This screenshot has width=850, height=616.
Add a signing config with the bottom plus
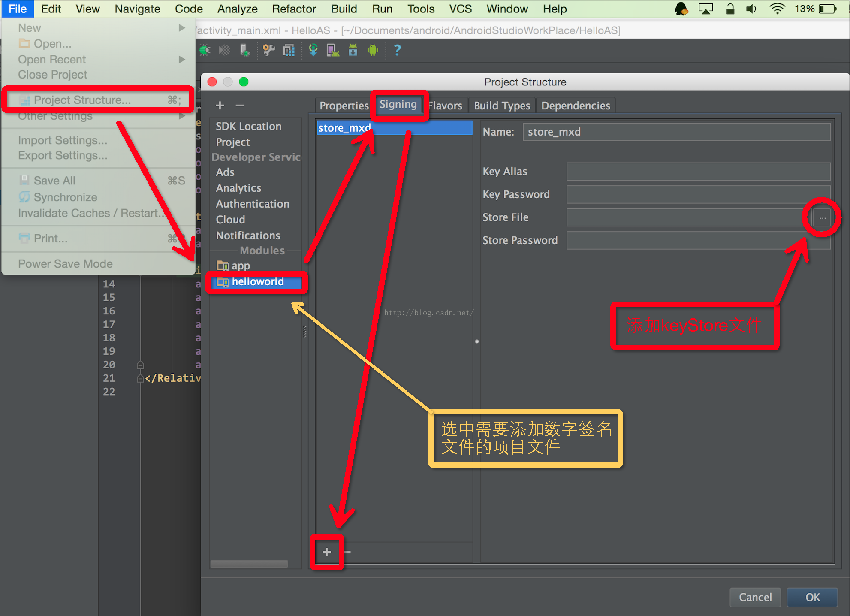(x=327, y=552)
